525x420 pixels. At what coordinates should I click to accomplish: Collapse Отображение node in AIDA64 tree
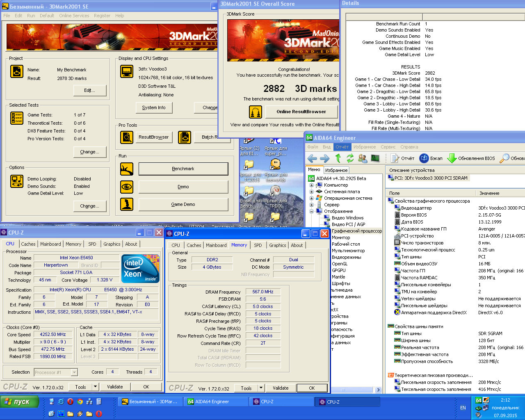pos(311,211)
